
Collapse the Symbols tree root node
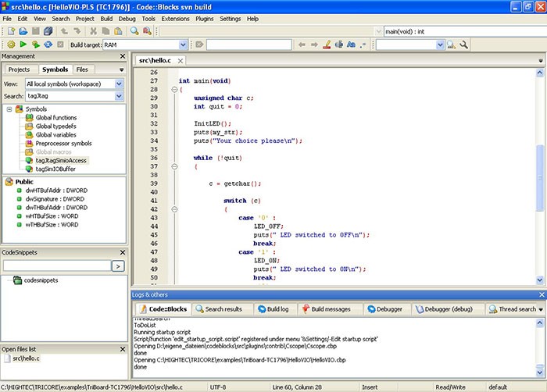click(x=9, y=109)
